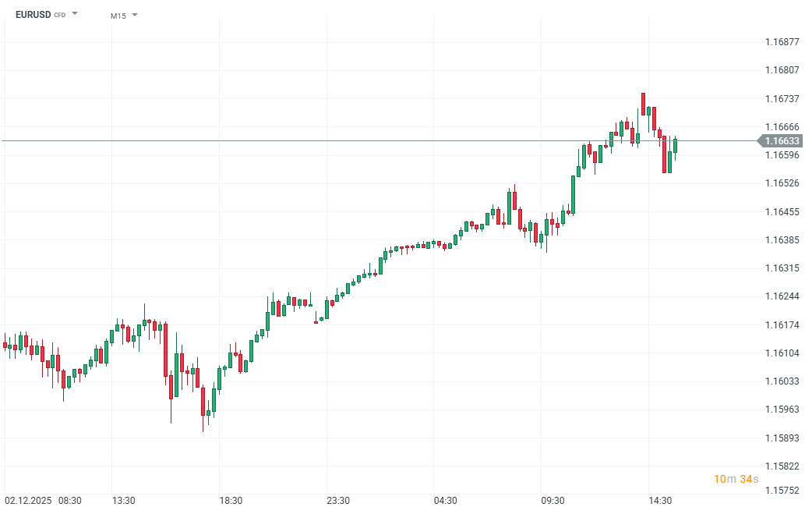Click the candle countdown timer

tap(735, 479)
